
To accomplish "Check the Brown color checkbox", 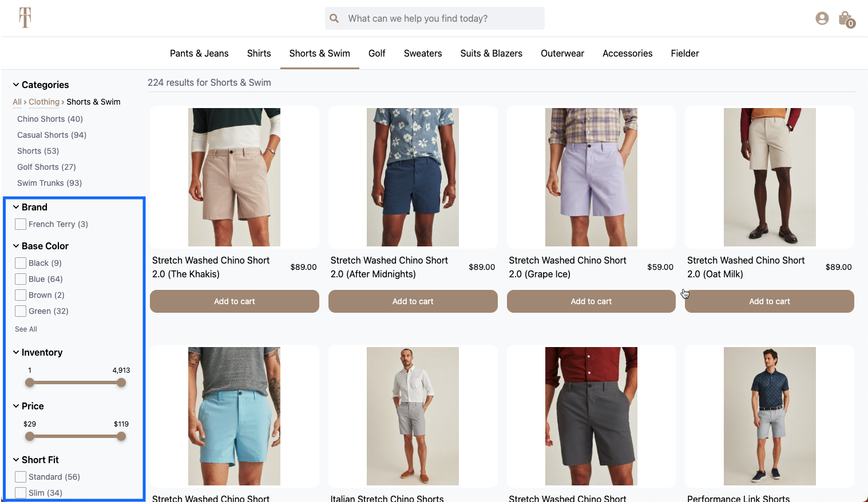I will [x=21, y=295].
